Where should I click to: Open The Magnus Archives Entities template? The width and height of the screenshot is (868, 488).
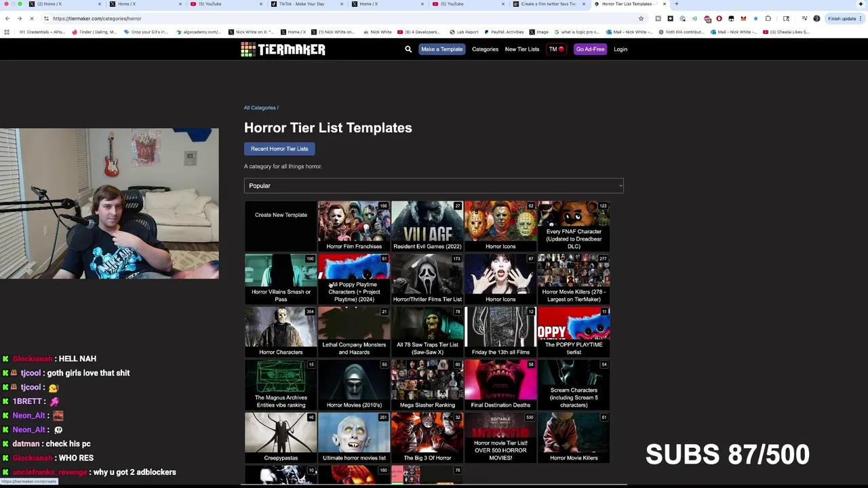281,384
